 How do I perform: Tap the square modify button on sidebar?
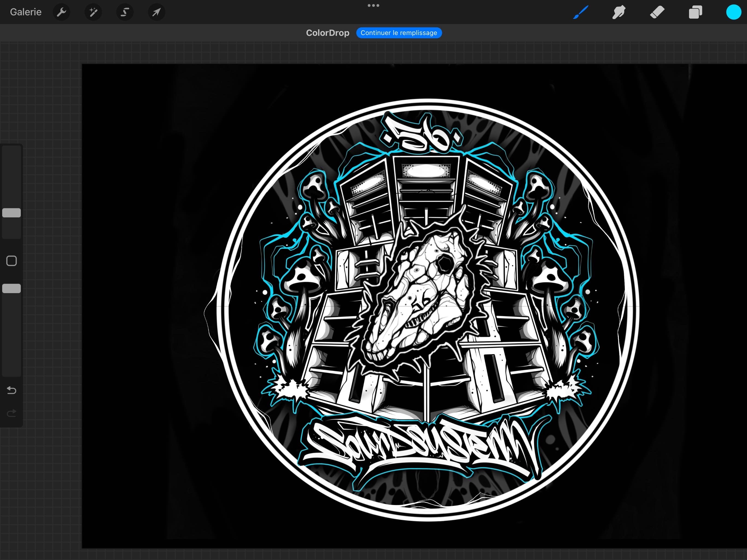click(11, 261)
